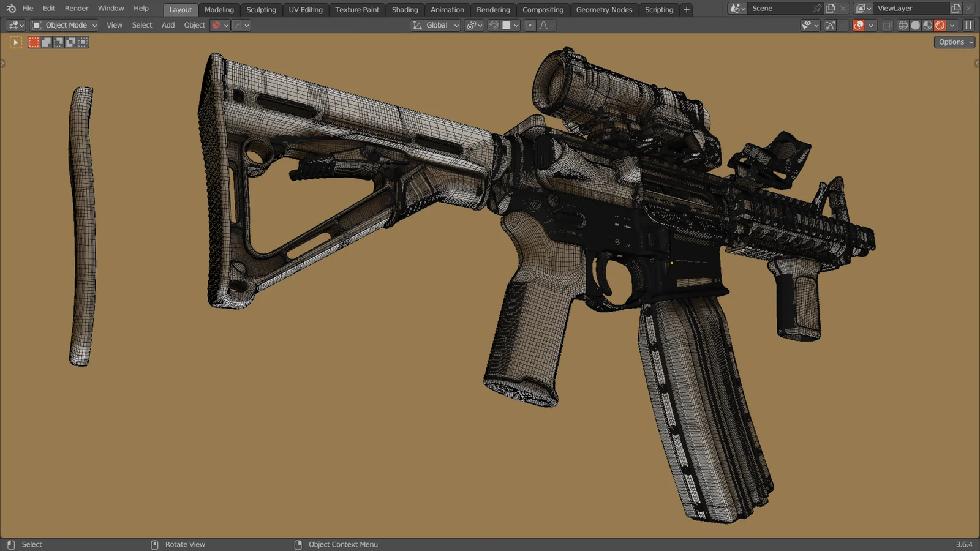Switch to the Shading workspace tab
Screen dimensions: 980x551
click(x=404, y=9)
